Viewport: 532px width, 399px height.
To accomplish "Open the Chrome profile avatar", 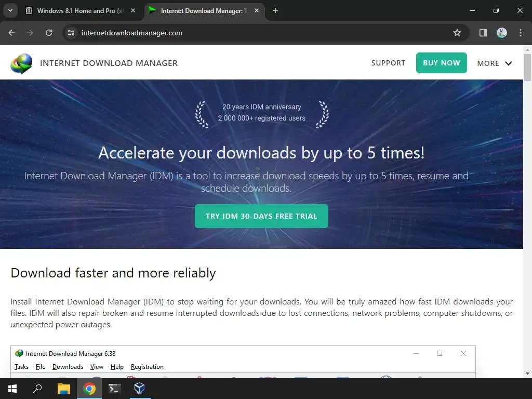I will tap(502, 33).
